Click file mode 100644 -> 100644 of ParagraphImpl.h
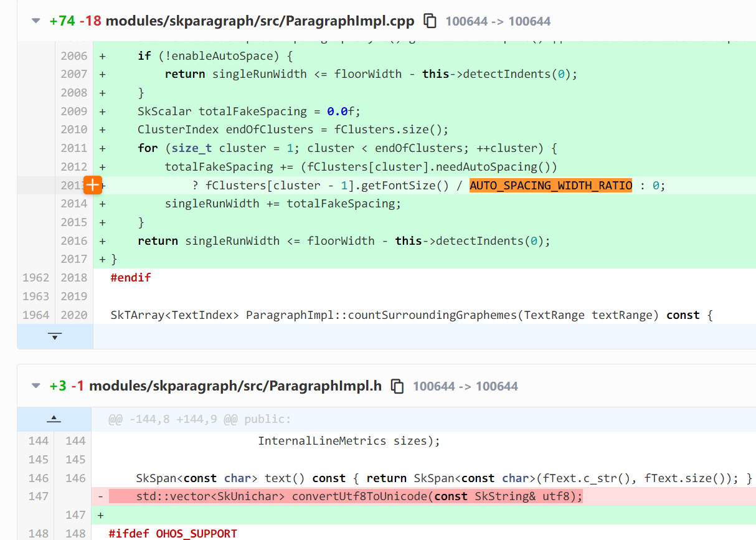 point(465,387)
